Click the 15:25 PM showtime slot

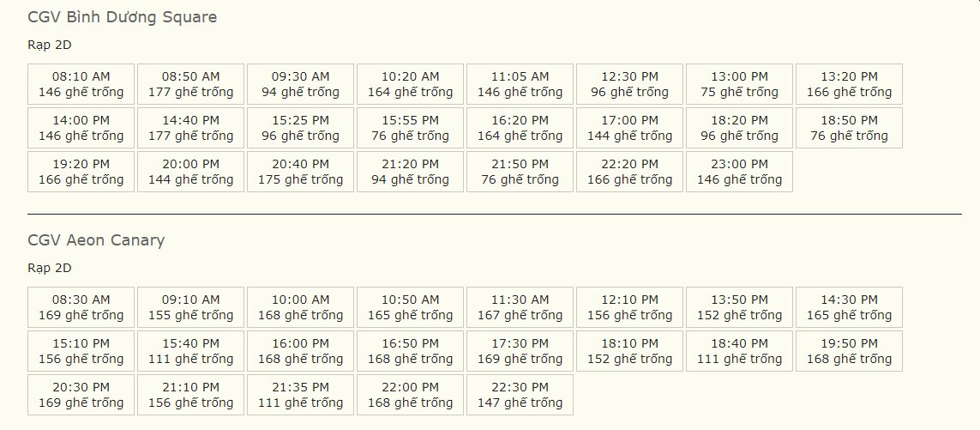300,128
